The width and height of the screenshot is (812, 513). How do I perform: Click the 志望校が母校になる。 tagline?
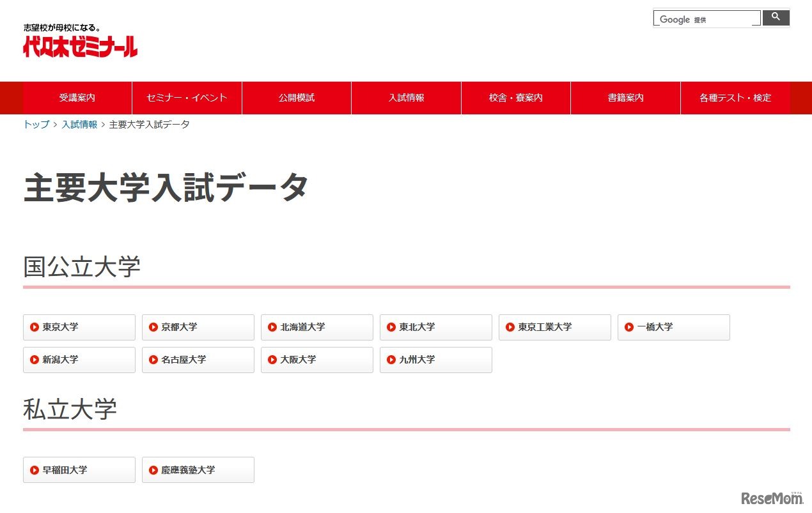point(62,28)
